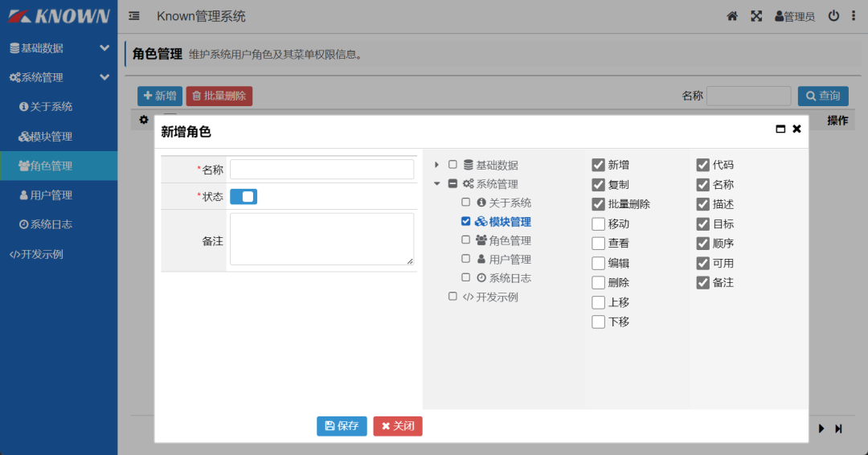Maximize the 新增角色 dialog
868x455 pixels.
pos(780,129)
